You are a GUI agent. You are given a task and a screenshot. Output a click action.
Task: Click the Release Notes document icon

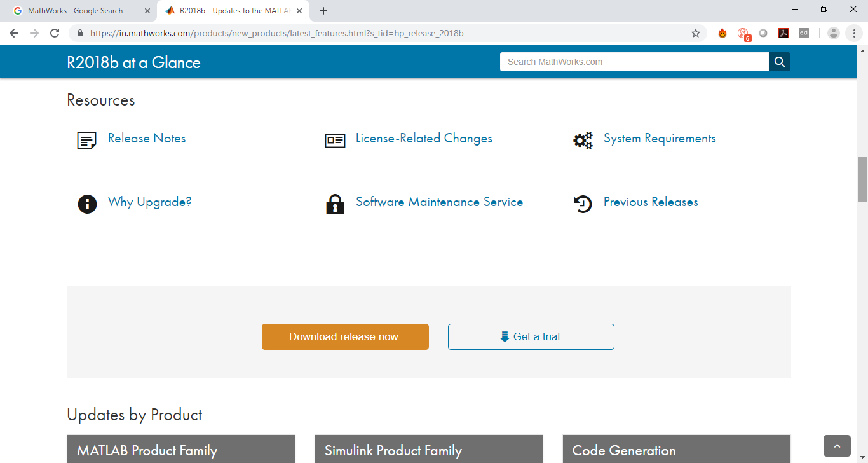click(87, 141)
